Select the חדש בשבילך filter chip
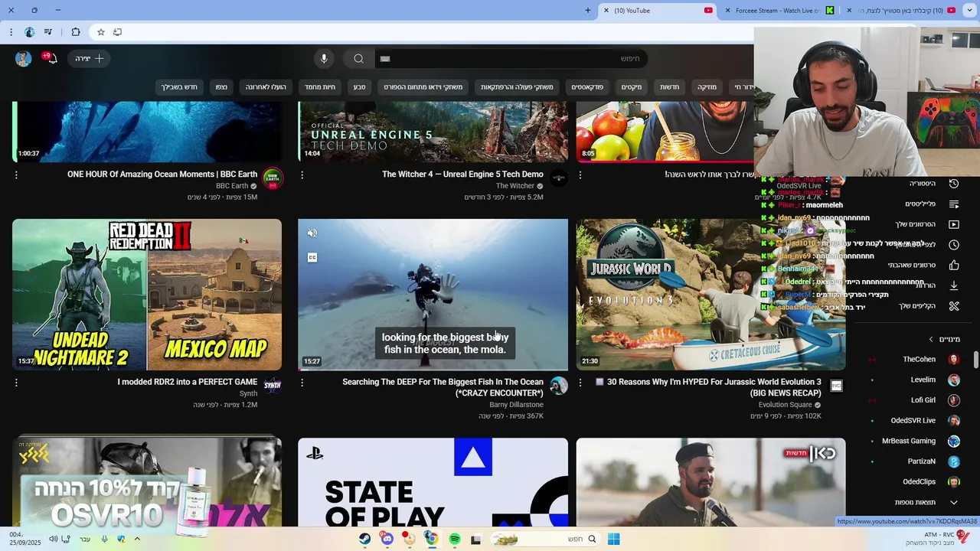Viewport: 980px width, 551px height. [179, 87]
